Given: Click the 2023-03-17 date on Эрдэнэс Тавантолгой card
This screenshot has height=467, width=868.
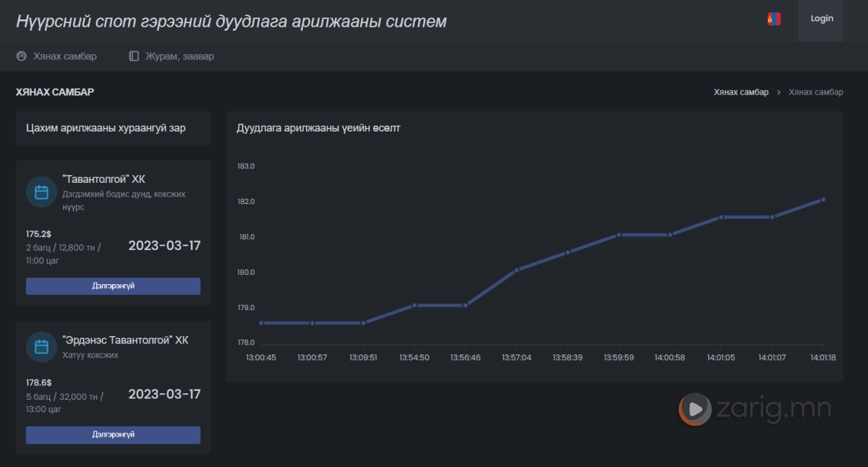Looking at the screenshot, I should click(164, 394).
